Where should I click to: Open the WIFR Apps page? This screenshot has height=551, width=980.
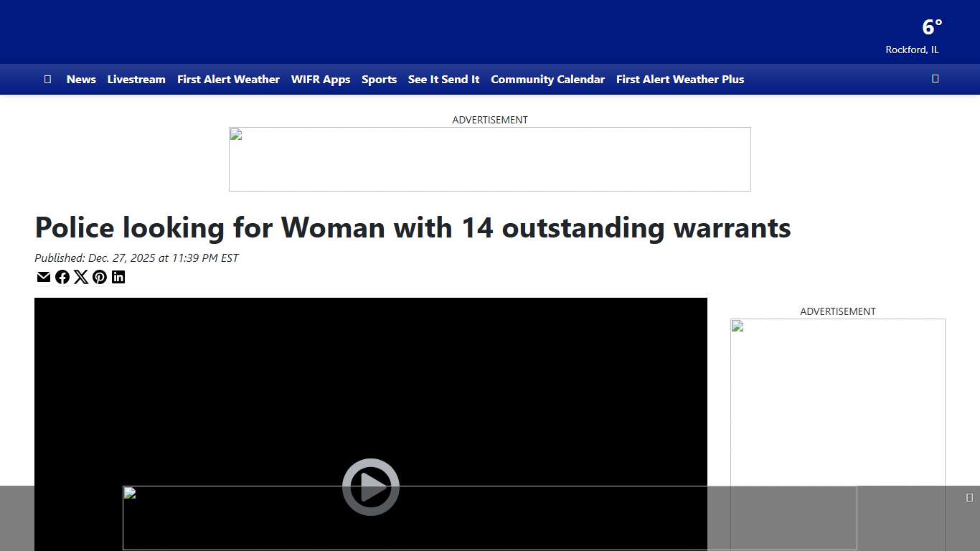click(x=321, y=79)
